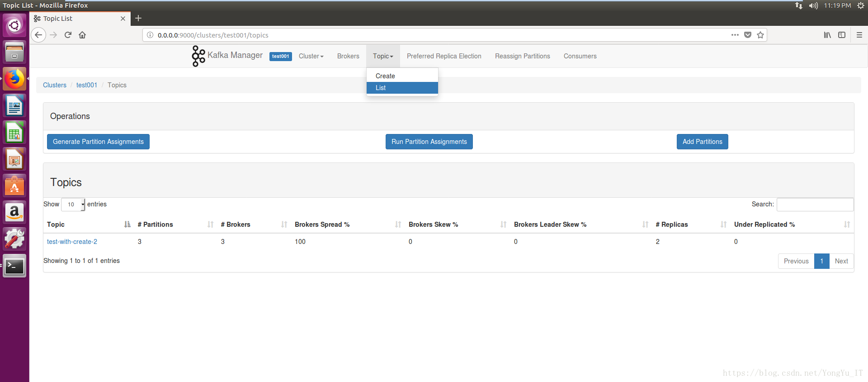
Task: Open Reassign Partitions page
Action: pos(523,56)
